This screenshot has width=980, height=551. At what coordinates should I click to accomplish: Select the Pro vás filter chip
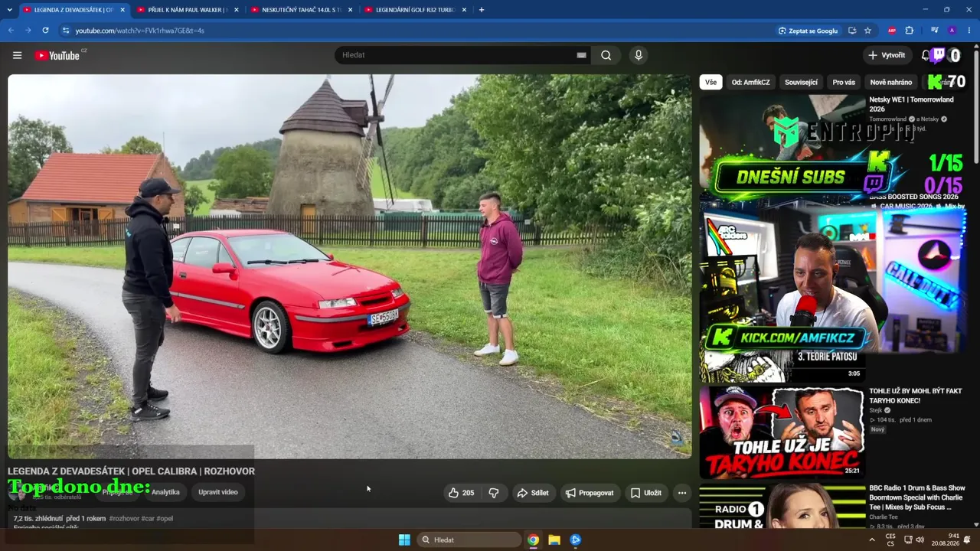click(844, 82)
